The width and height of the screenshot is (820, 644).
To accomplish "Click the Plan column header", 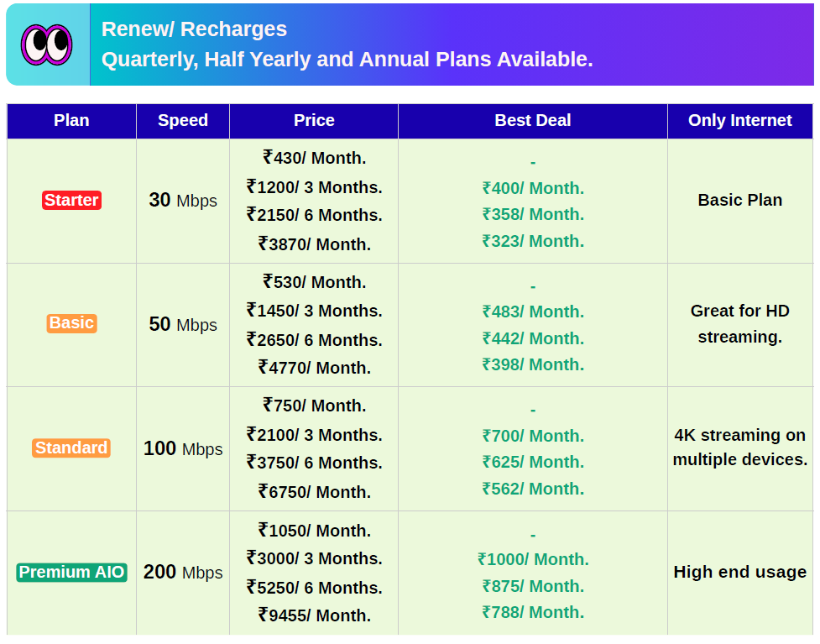I will coord(71,120).
